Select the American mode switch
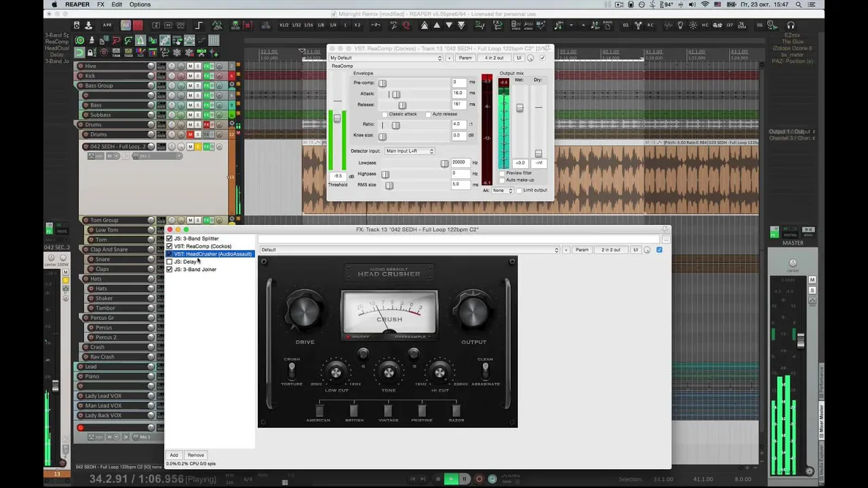The width and height of the screenshot is (868, 488). (x=319, y=410)
